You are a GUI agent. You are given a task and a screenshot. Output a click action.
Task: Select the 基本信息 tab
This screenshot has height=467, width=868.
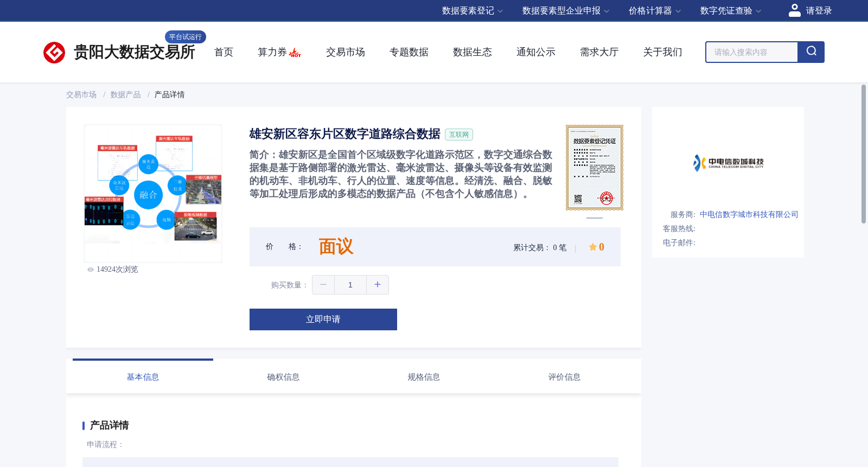(x=143, y=377)
